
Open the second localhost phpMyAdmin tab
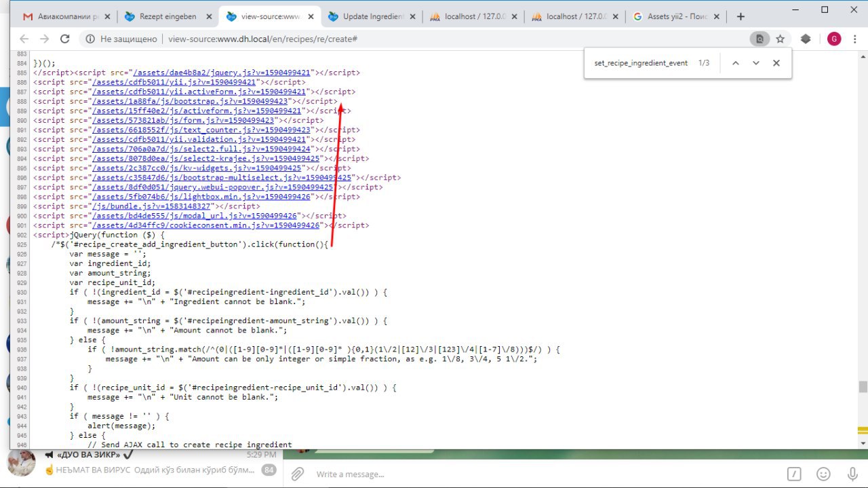point(574,16)
